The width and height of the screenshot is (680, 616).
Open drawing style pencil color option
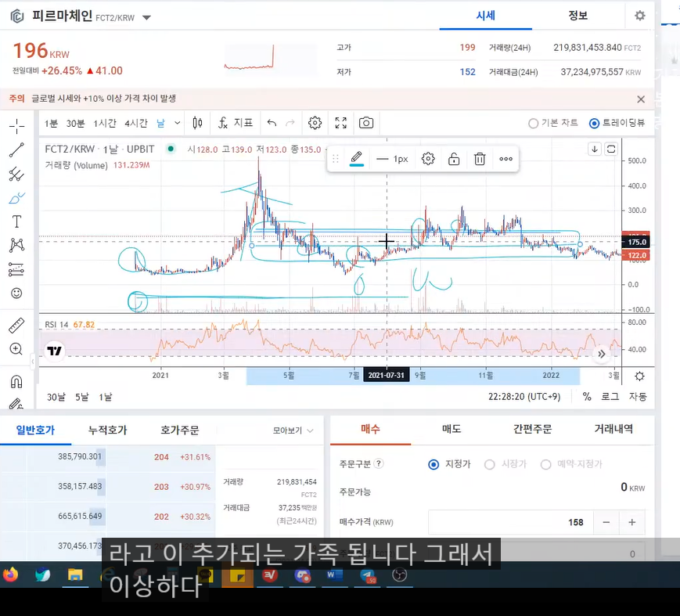pyautogui.click(x=357, y=158)
